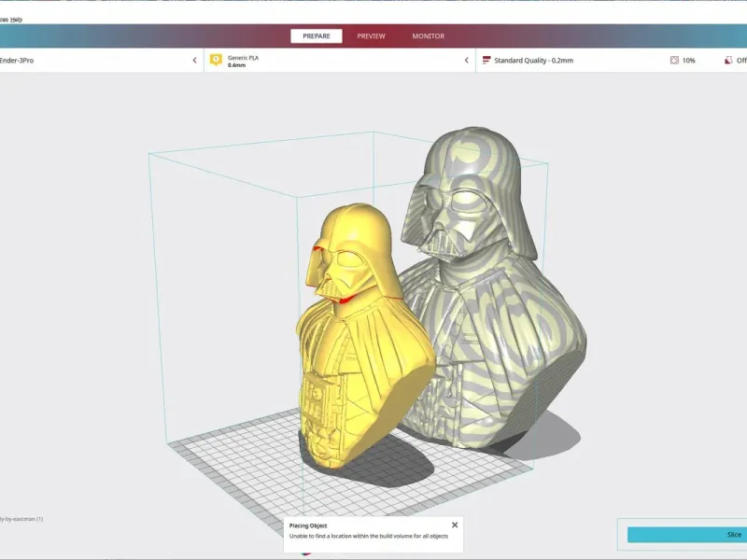This screenshot has height=560, width=747.
Task: Expand the material panel chevron
Action: (x=466, y=61)
